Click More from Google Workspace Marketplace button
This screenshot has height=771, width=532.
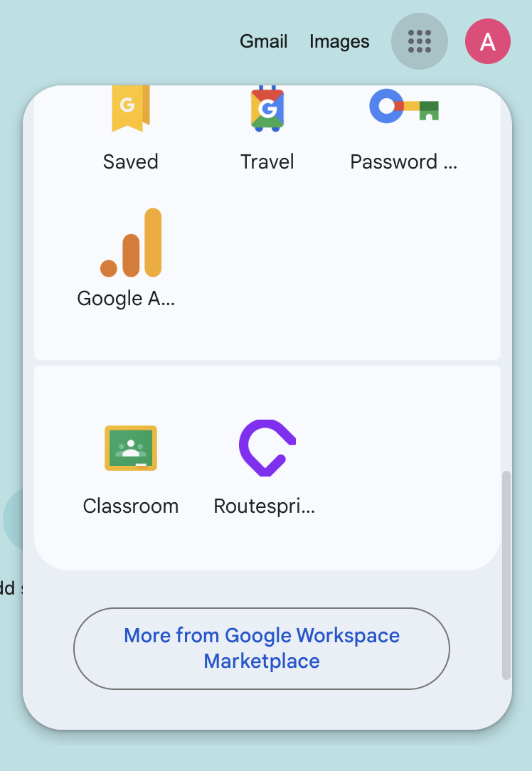point(262,649)
